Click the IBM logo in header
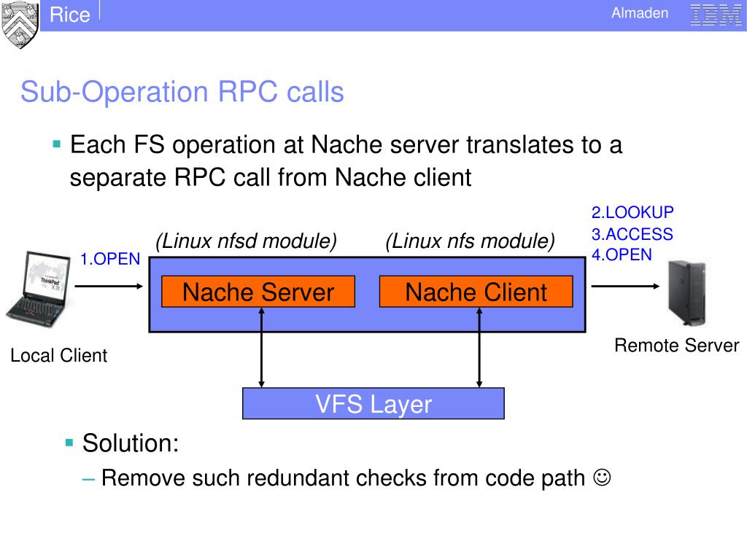This screenshot has height=560, width=747. coord(715,15)
